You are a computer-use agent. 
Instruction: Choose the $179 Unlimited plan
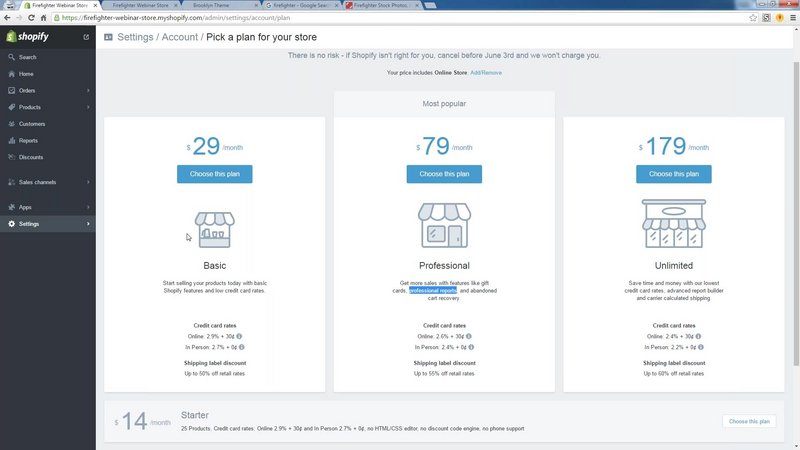[x=674, y=174]
